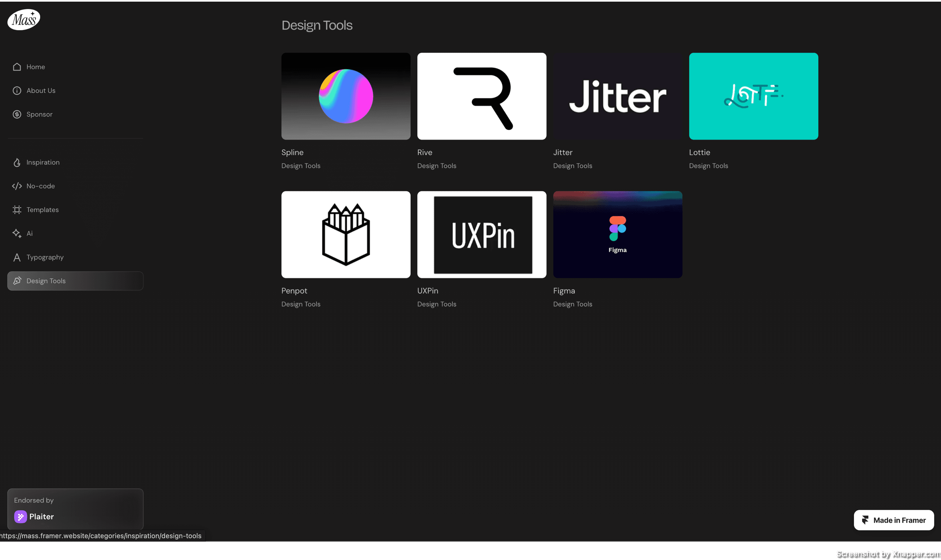This screenshot has width=941, height=560.
Task: Click the Home house icon
Action: pyautogui.click(x=17, y=67)
